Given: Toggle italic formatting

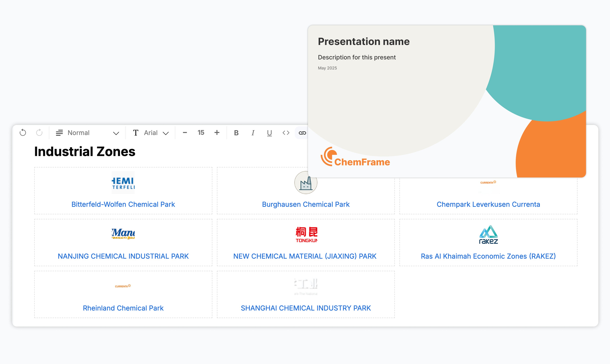Looking at the screenshot, I should pyautogui.click(x=253, y=133).
